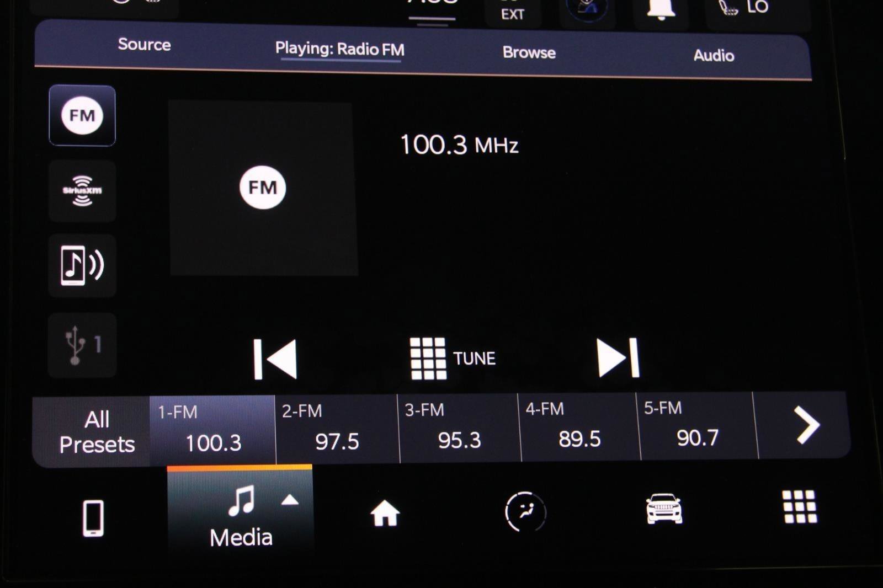Select the FM radio source icon
The height and width of the screenshot is (588, 883).
pyautogui.click(x=82, y=116)
